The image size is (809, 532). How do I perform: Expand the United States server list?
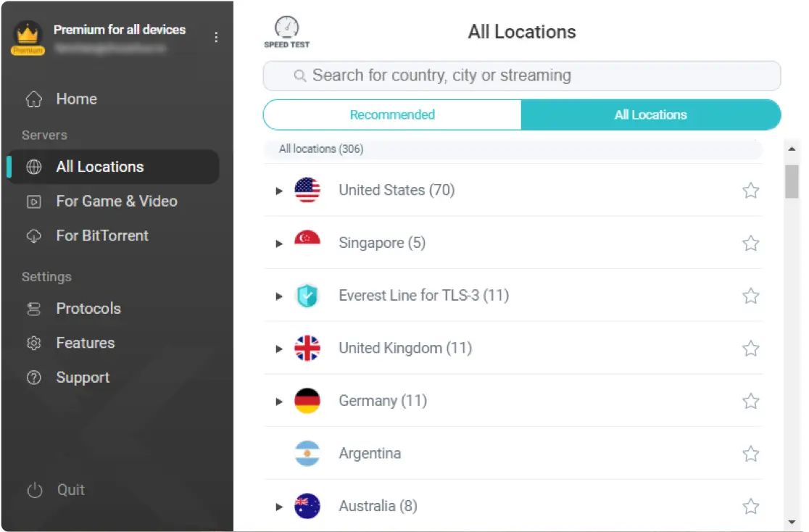click(279, 191)
